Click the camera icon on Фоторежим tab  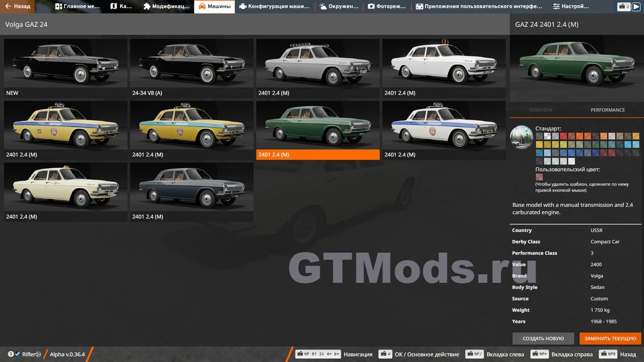(371, 7)
